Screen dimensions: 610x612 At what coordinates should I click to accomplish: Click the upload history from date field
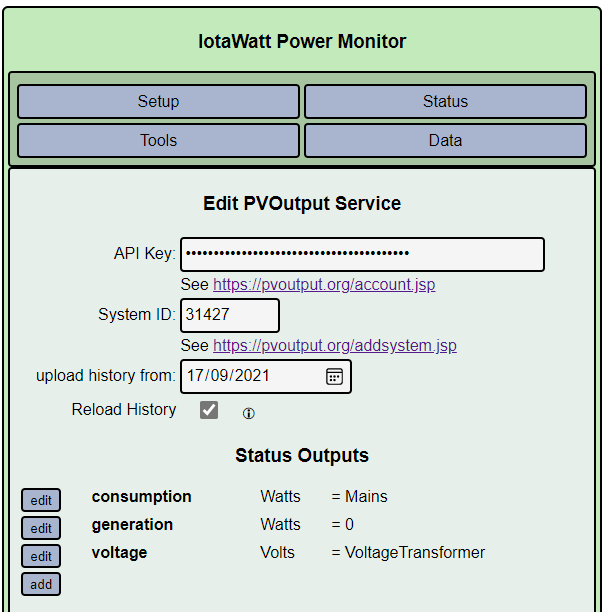(x=266, y=376)
